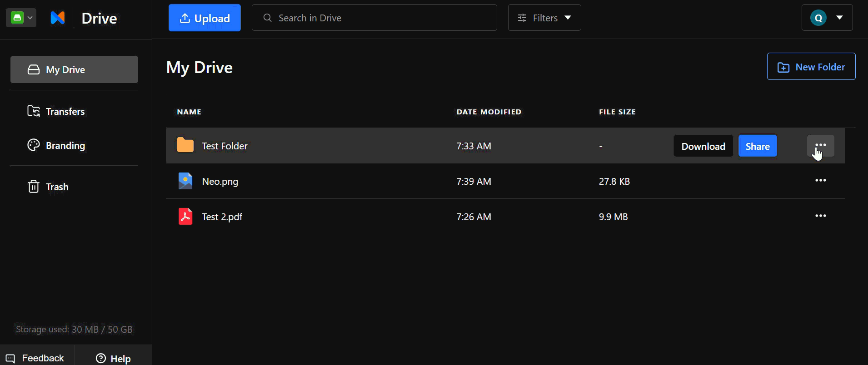The image size is (868, 365).
Task: Click the Search in Drive field
Action: click(x=374, y=18)
